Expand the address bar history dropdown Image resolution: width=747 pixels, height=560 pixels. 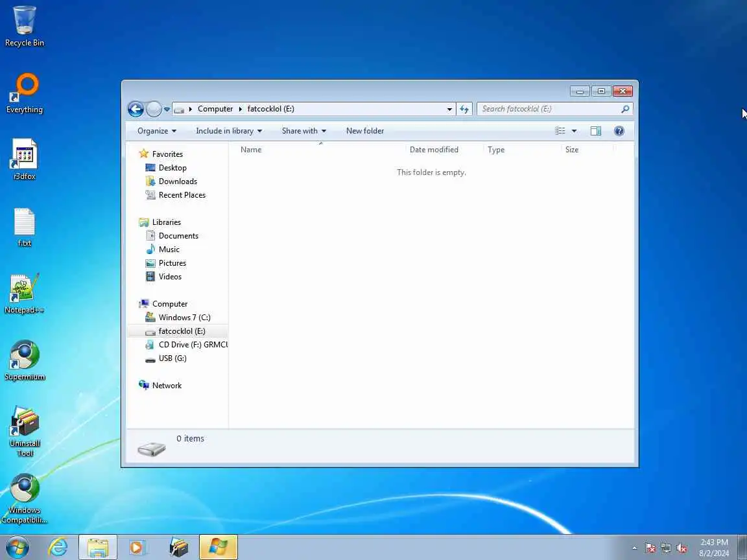pos(449,109)
